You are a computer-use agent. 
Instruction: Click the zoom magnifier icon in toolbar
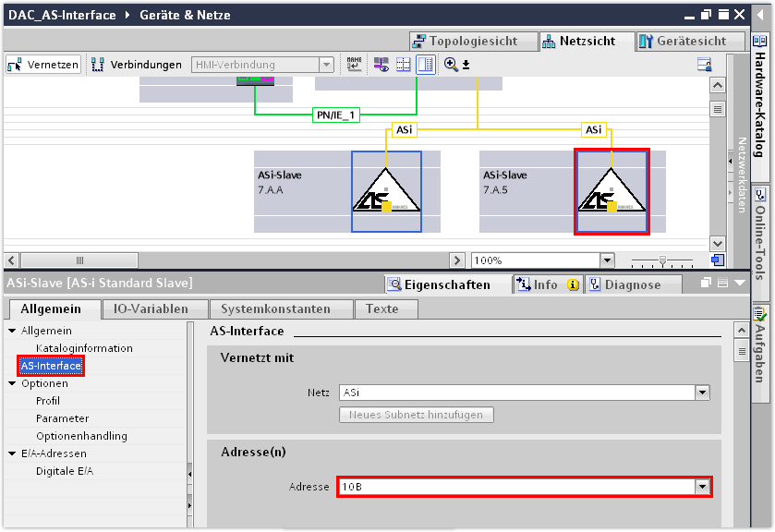click(451, 64)
